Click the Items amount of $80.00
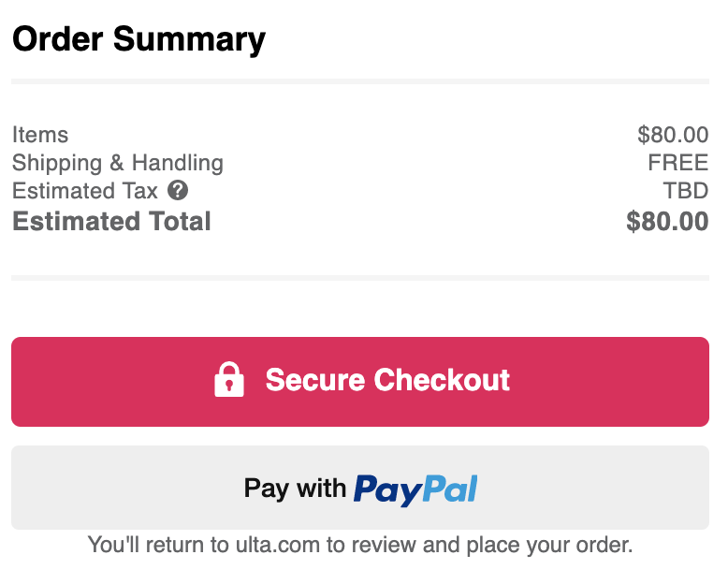This screenshot has width=728, height=584. point(673,135)
